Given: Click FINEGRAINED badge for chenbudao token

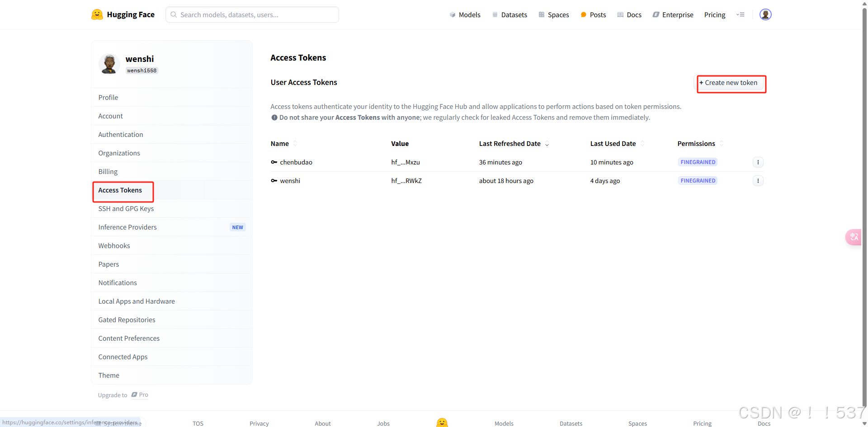Looking at the screenshot, I should (x=698, y=162).
